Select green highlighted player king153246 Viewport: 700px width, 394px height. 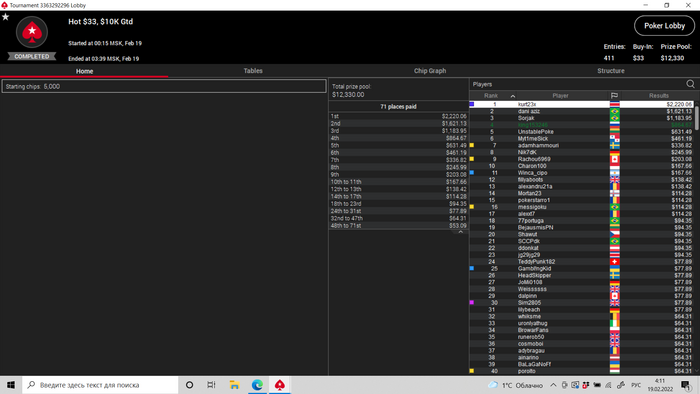581,125
